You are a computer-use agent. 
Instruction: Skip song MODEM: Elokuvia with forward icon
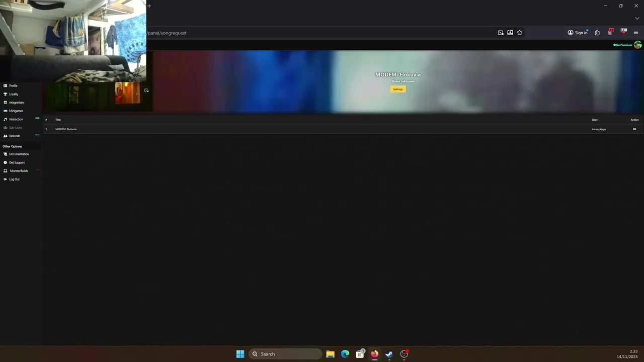point(634,129)
